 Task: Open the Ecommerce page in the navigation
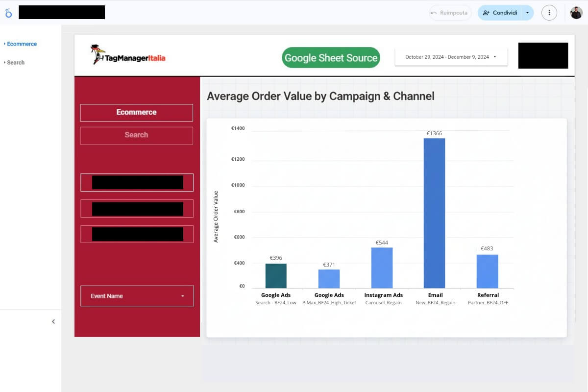coord(22,44)
